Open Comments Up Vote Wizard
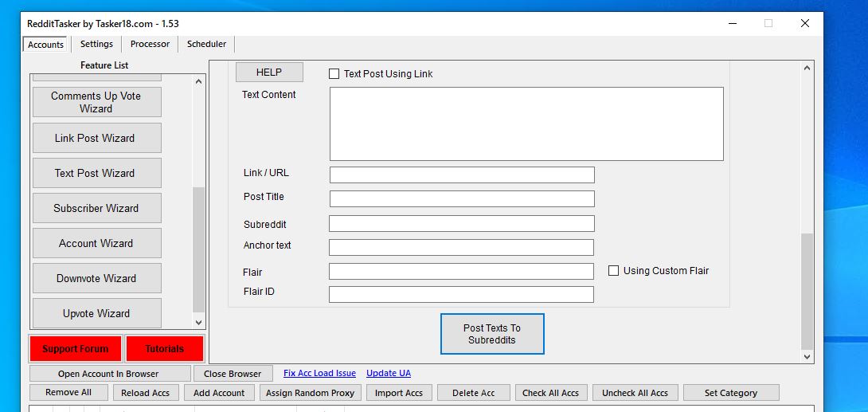 [97, 102]
